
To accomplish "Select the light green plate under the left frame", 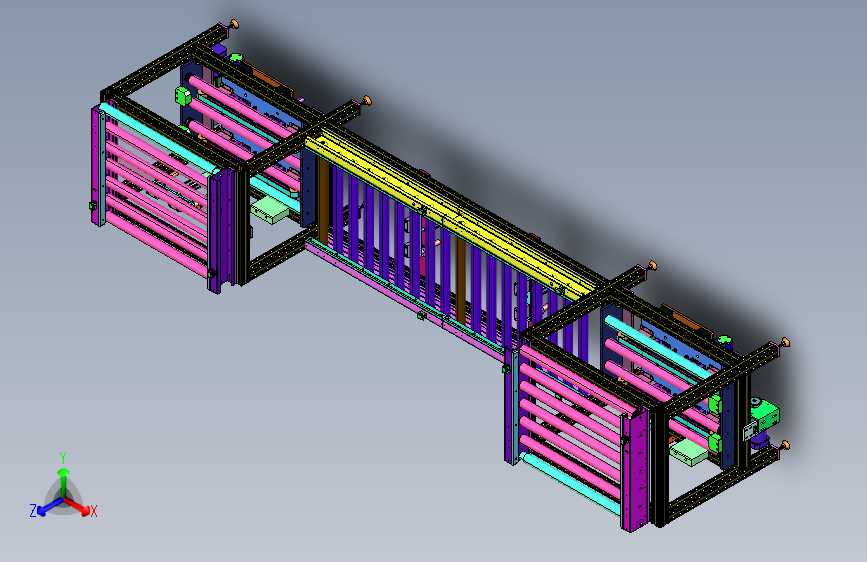I will [x=270, y=210].
